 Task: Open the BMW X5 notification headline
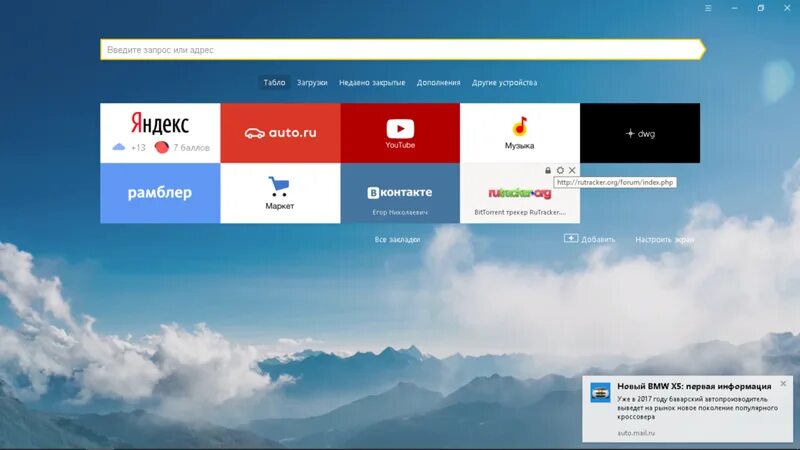[x=694, y=386]
